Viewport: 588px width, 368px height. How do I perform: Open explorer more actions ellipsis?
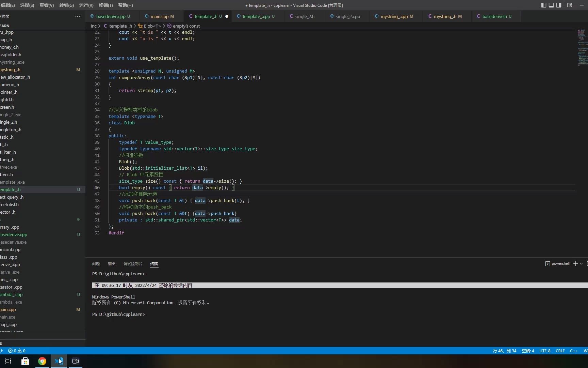(78, 16)
